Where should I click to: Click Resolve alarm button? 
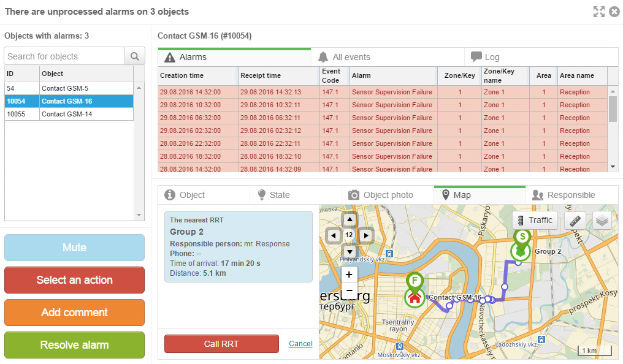(x=74, y=345)
